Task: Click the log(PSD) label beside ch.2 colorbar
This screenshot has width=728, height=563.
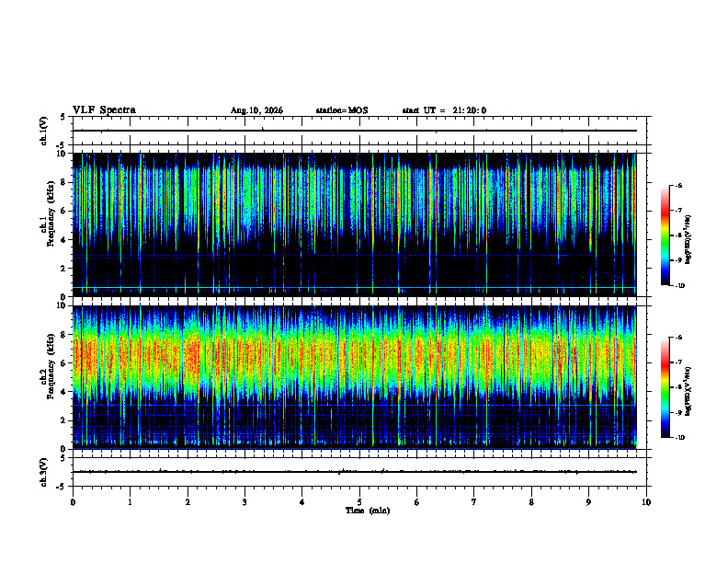Action: (688, 391)
